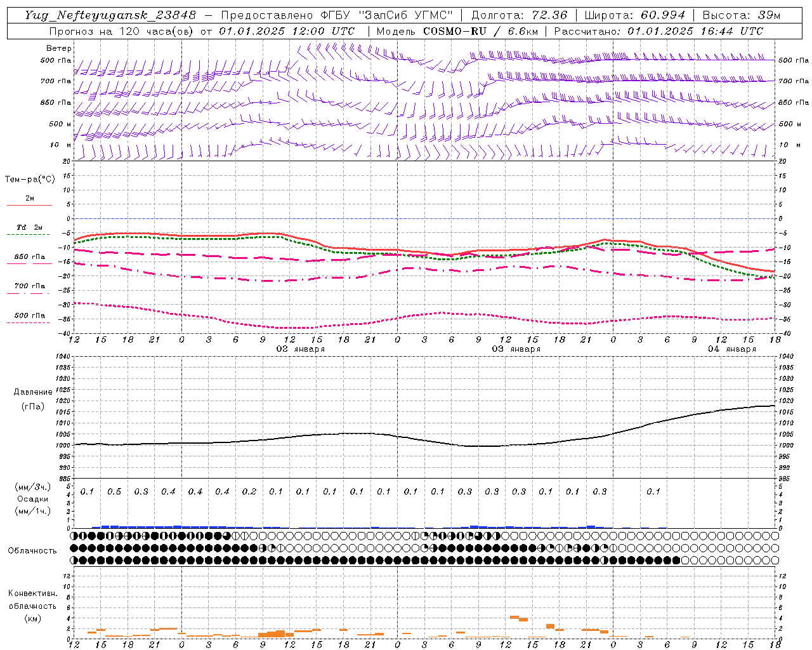812x650 pixels.
Task: Click the 'Высота: 39м' header field
Action: tap(742, 15)
